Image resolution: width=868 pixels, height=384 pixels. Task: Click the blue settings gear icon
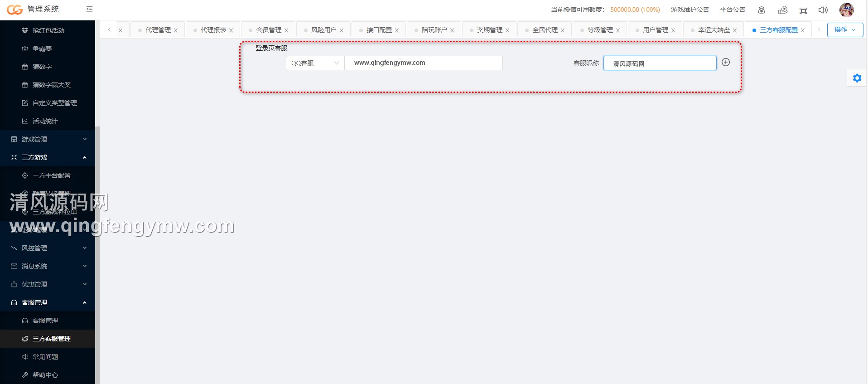coord(857,78)
